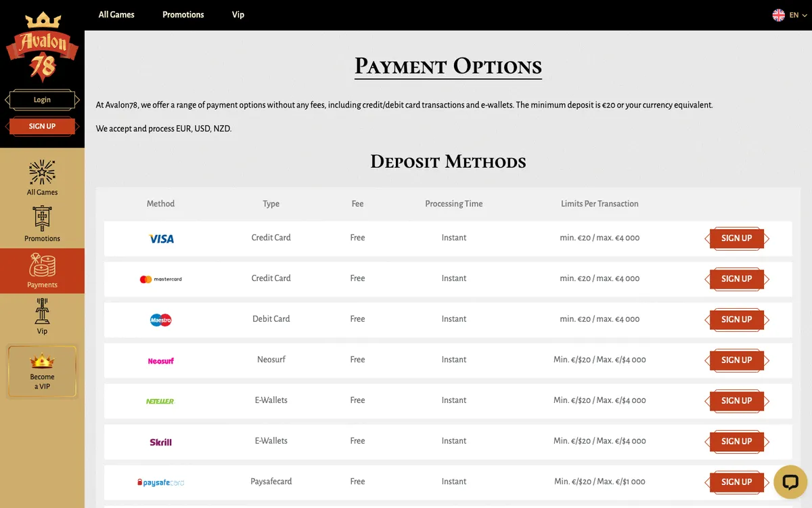This screenshot has height=508, width=812.
Task: Click the sidebar SIGN UP button
Action: (42, 126)
